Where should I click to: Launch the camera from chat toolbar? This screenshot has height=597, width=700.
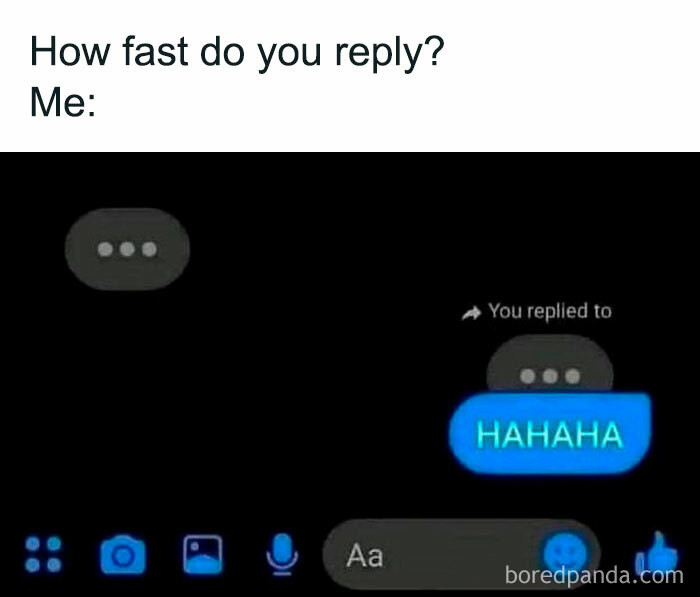click(123, 554)
